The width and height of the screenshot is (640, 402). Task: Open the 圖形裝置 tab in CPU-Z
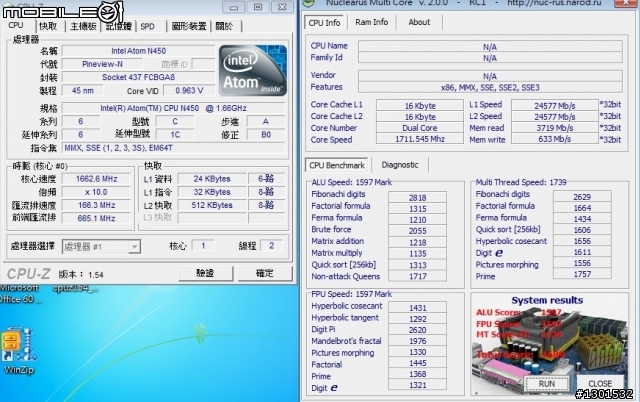(x=189, y=26)
